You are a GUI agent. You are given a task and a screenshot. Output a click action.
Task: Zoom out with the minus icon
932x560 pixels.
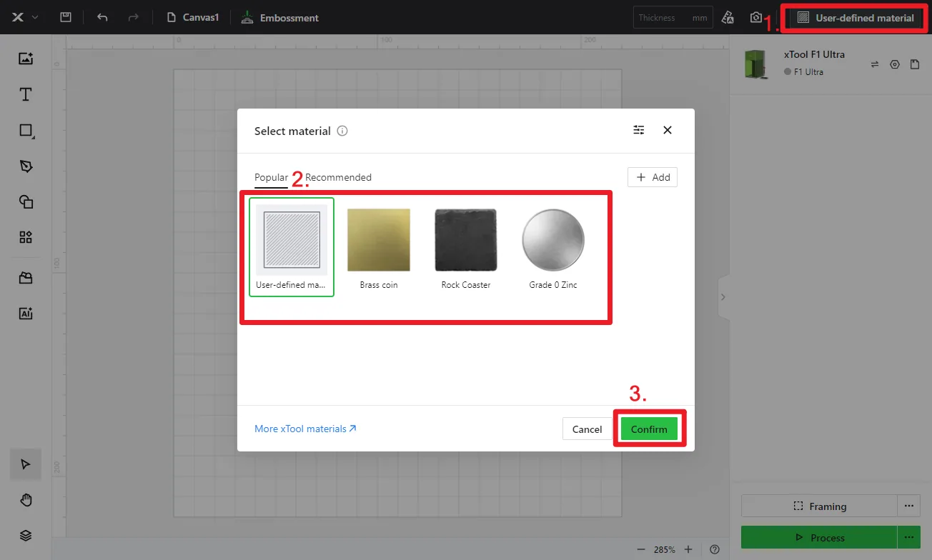click(641, 549)
